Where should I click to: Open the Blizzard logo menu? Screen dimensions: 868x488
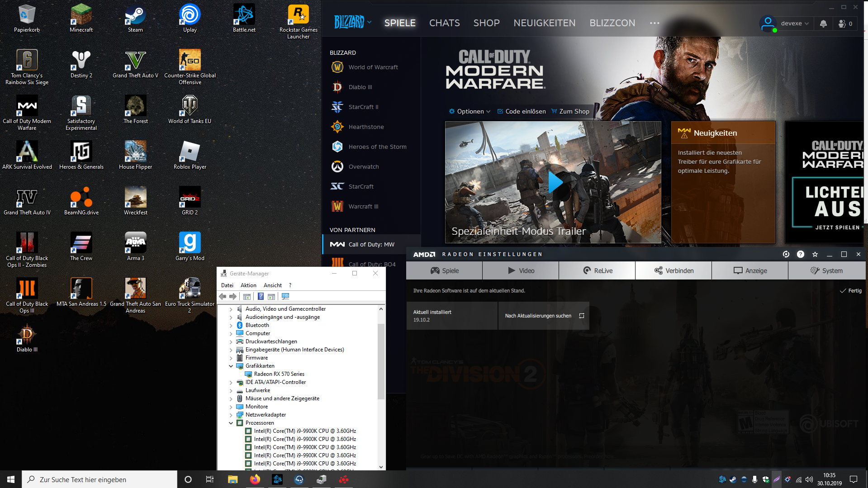point(352,22)
